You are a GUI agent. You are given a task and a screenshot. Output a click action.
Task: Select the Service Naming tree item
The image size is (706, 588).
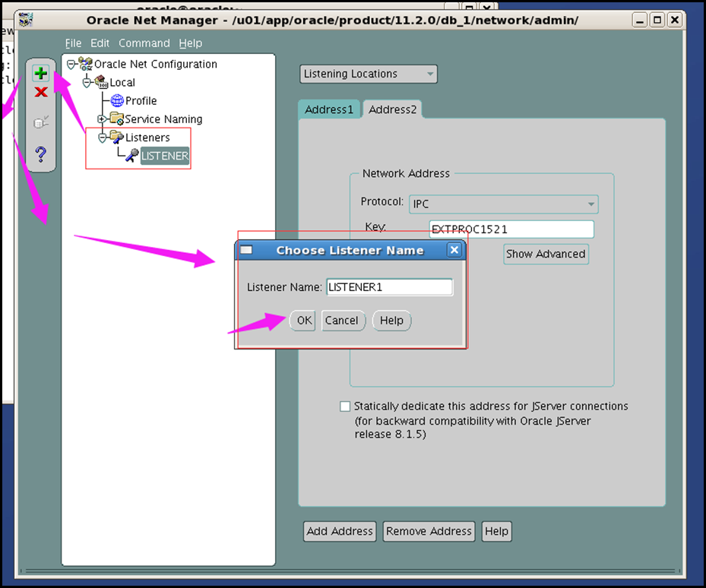coord(163,119)
